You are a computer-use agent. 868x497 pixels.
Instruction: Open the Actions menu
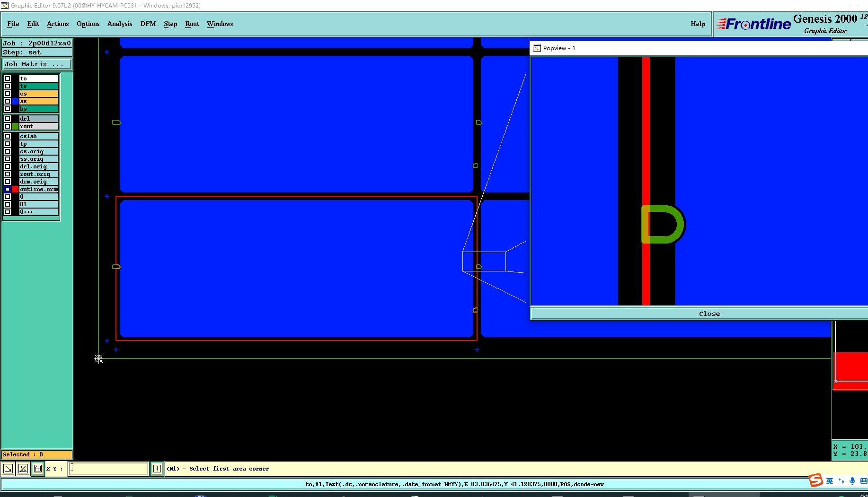(58, 24)
